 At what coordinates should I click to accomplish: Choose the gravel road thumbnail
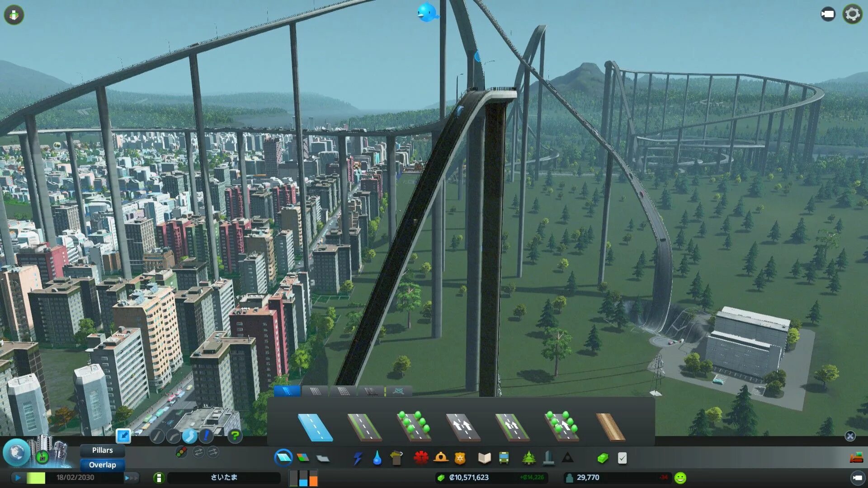tap(611, 427)
